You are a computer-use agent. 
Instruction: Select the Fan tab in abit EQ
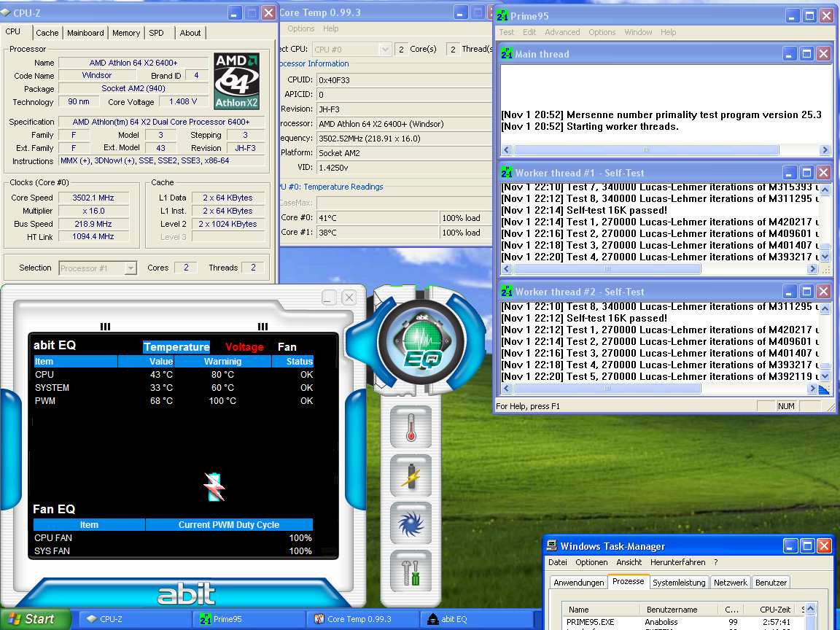coord(287,347)
